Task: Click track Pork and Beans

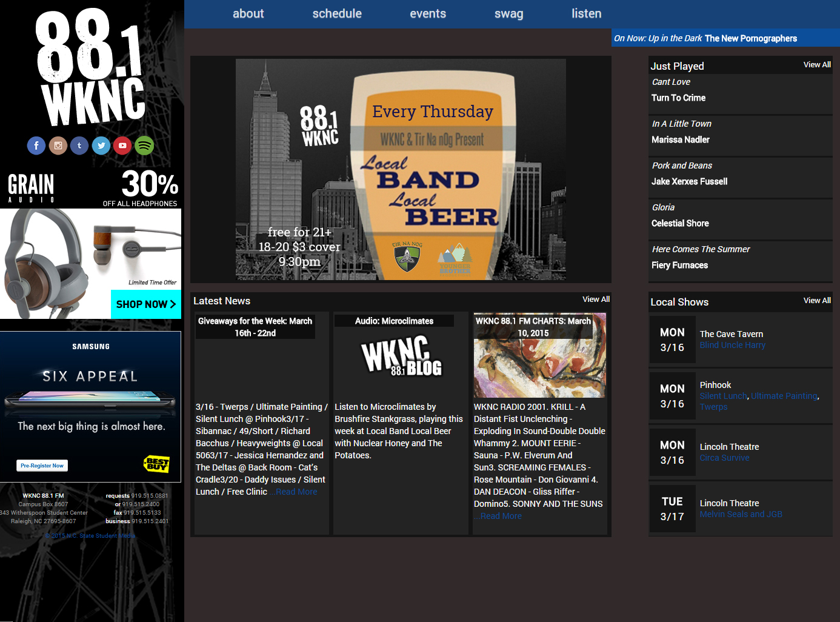Action: [x=682, y=166]
